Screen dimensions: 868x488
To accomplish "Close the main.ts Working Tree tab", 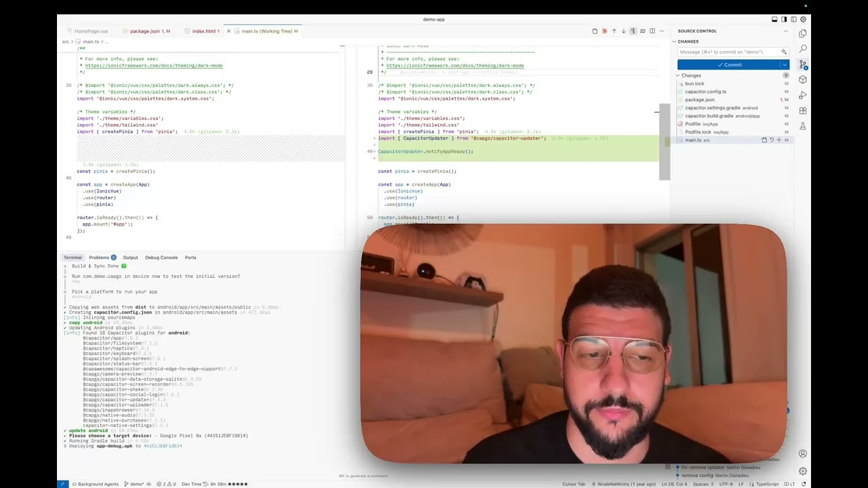I will click(x=229, y=31).
